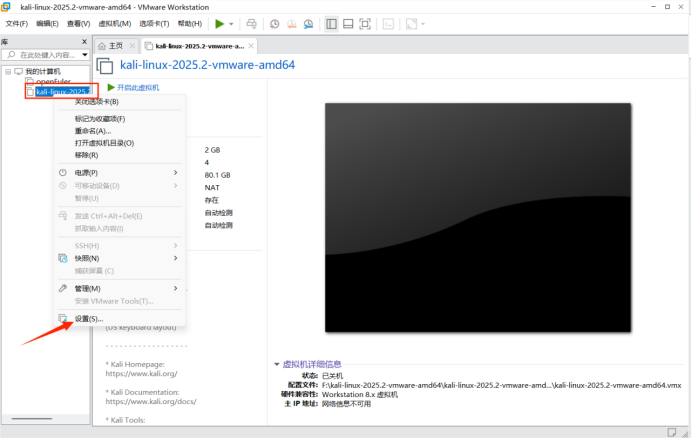Collapse the 虚拟机详细信息 section
Image resolution: width=691 pixels, height=438 pixels.
277,364
